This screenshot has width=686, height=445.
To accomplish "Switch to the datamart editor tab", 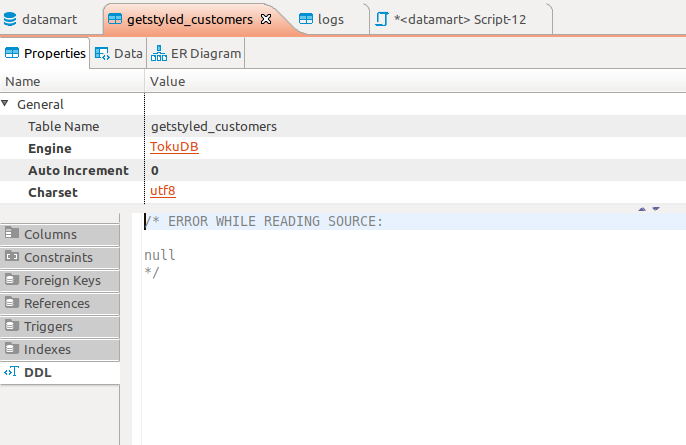I will [x=40, y=19].
